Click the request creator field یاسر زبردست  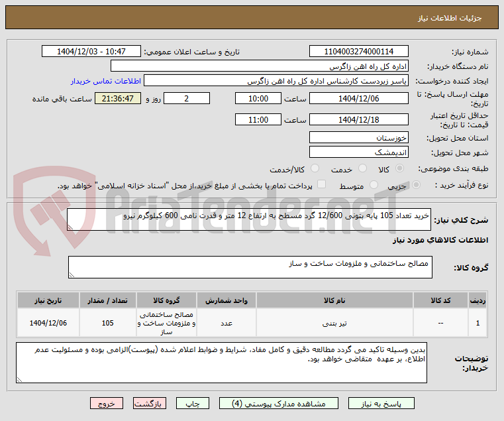(x=276, y=80)
